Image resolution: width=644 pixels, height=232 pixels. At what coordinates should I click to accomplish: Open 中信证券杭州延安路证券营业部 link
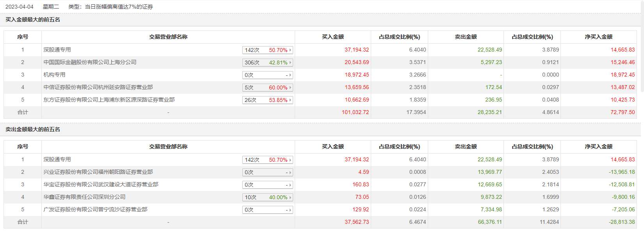(98, 87)
